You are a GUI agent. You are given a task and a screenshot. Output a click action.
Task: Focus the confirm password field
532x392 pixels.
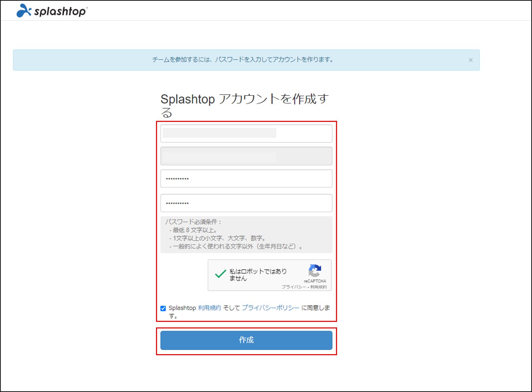click(246, 203)
